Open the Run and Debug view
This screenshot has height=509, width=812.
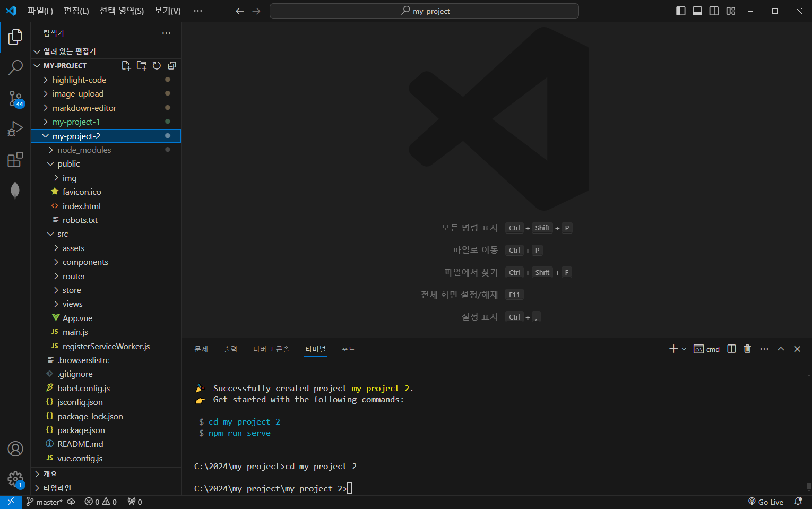tap(15, 128)
